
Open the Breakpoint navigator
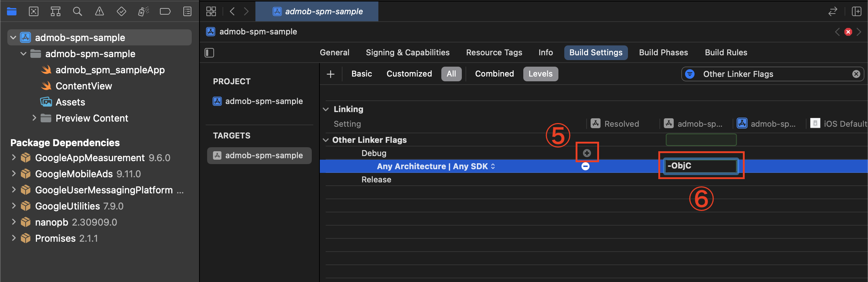coord(165,12)
